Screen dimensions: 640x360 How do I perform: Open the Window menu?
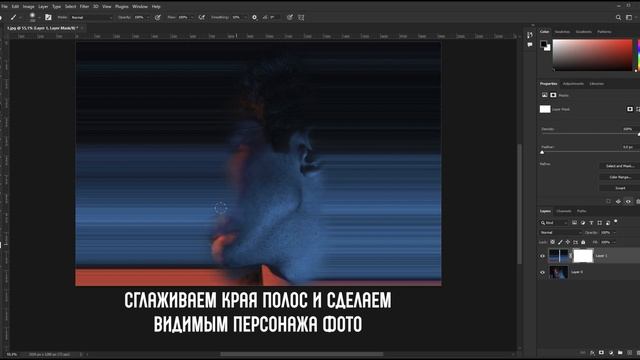140,7
